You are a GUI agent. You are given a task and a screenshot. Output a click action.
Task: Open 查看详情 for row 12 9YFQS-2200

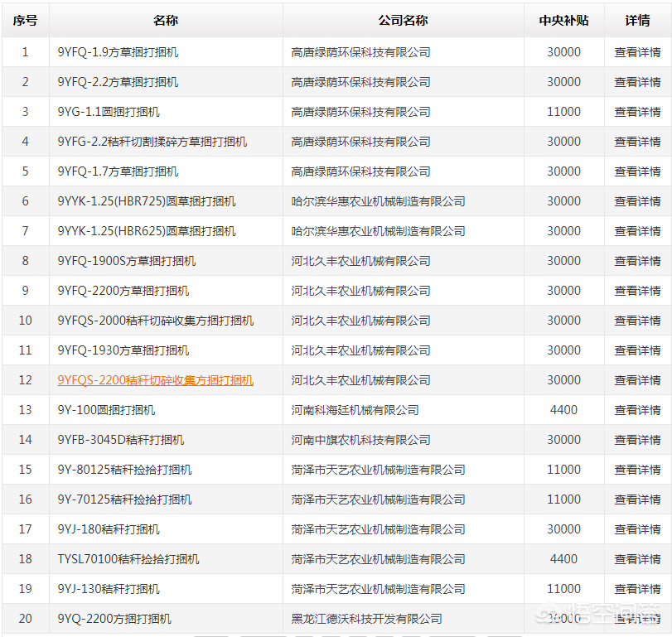click(637, 380)
